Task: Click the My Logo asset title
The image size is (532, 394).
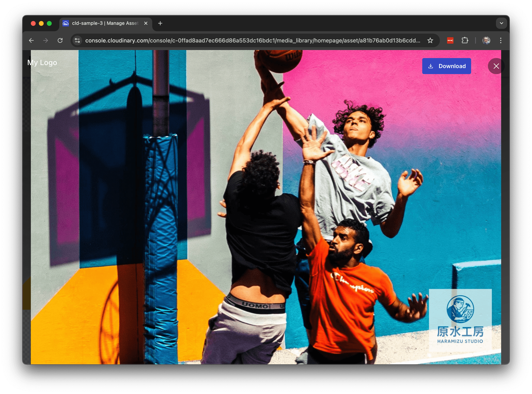Action: click(42, 62)
